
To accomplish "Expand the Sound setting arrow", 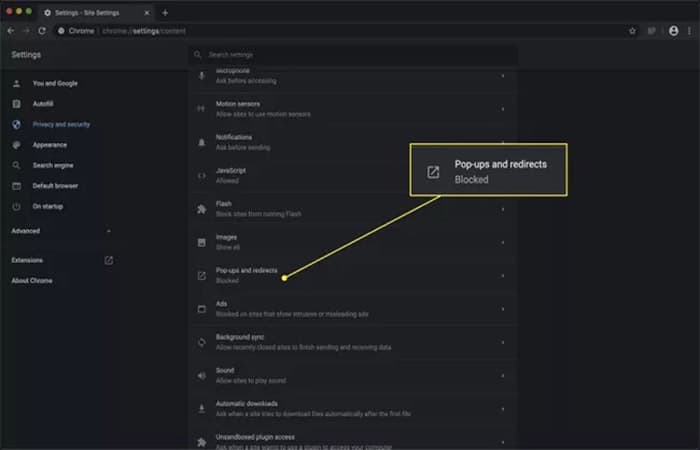I will point(503,375).
